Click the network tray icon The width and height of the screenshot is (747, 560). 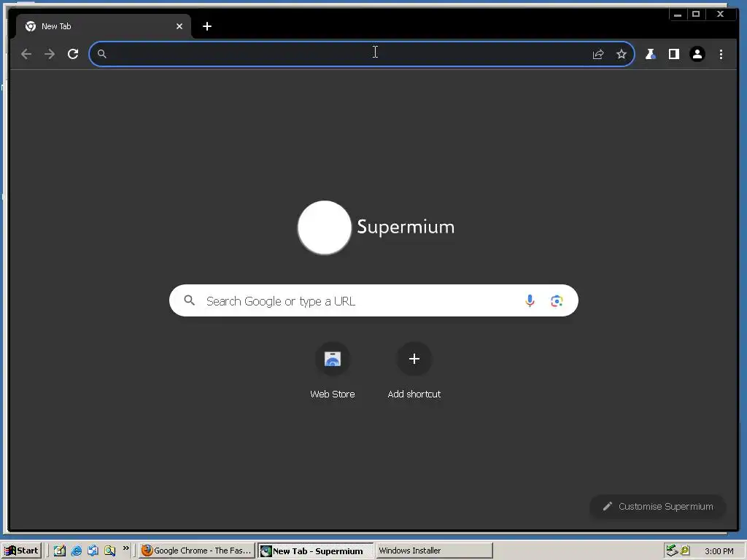672,551
